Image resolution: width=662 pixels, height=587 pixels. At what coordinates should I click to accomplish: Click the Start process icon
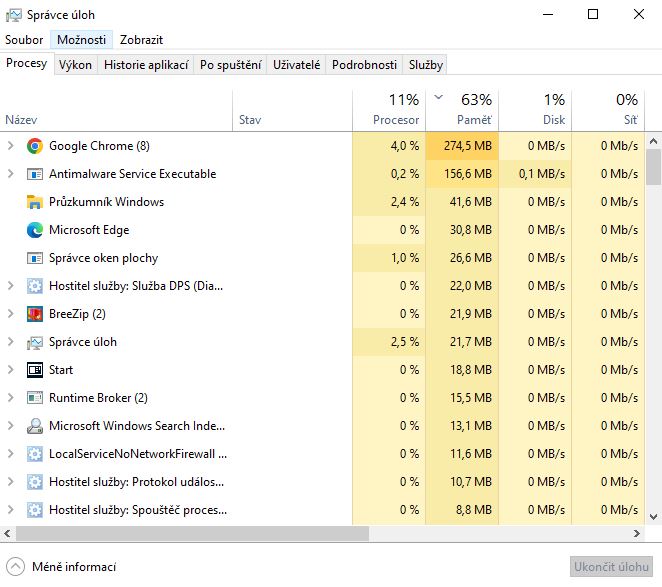tap(35, 370)
